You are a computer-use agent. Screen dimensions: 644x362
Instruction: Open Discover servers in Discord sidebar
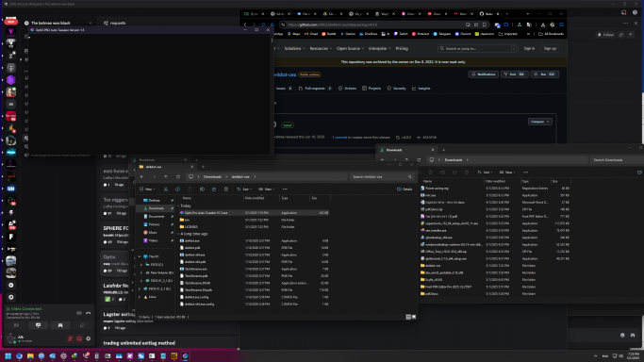[x=11, y=297]
